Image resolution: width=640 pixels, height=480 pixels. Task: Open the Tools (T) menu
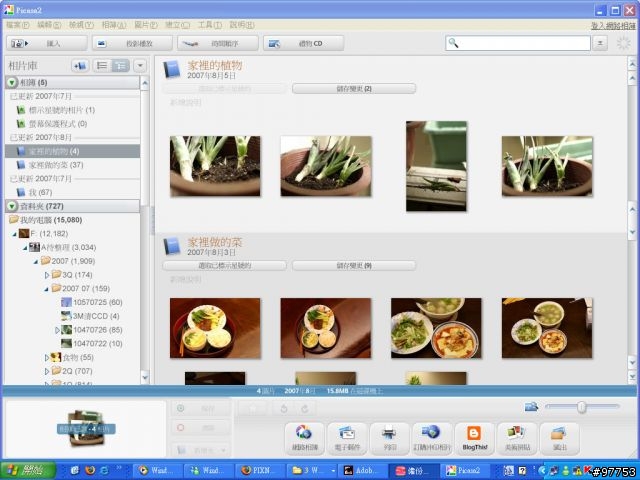[x=210, y=25]
